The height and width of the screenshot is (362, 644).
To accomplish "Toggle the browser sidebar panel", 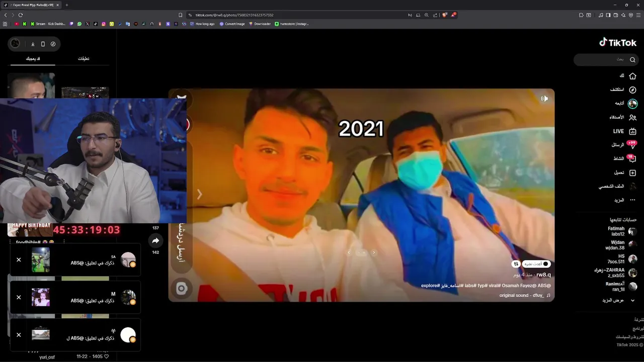I will 608,15.
